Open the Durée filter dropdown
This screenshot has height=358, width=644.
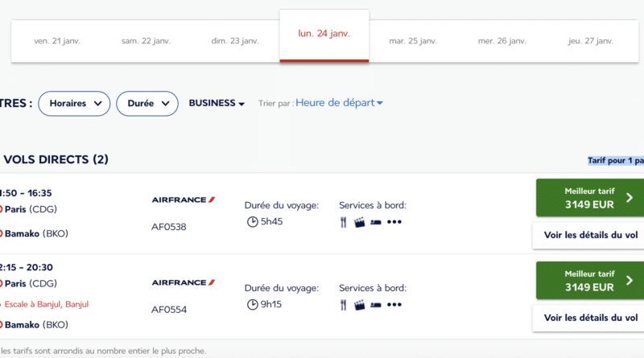tap(147, 104)
